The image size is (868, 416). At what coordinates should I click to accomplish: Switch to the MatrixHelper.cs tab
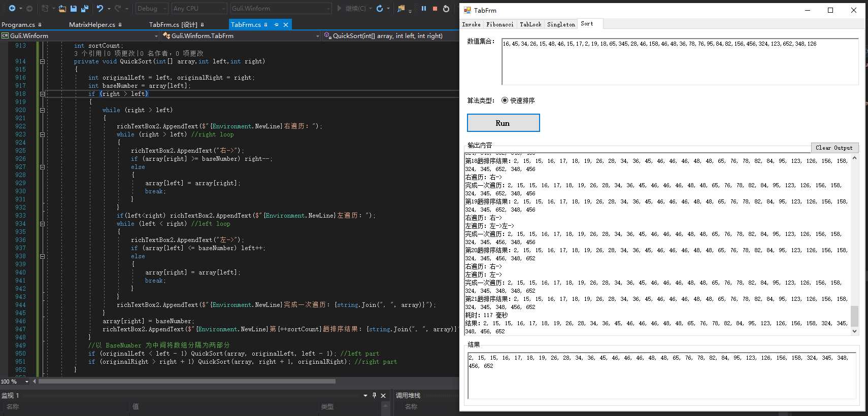point(95,24)
